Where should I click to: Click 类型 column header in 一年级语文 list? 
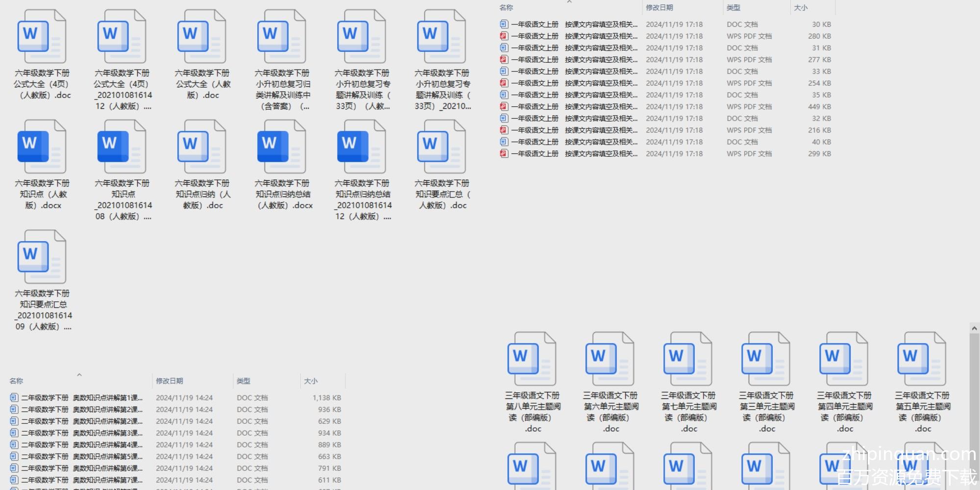coord(733,8)
